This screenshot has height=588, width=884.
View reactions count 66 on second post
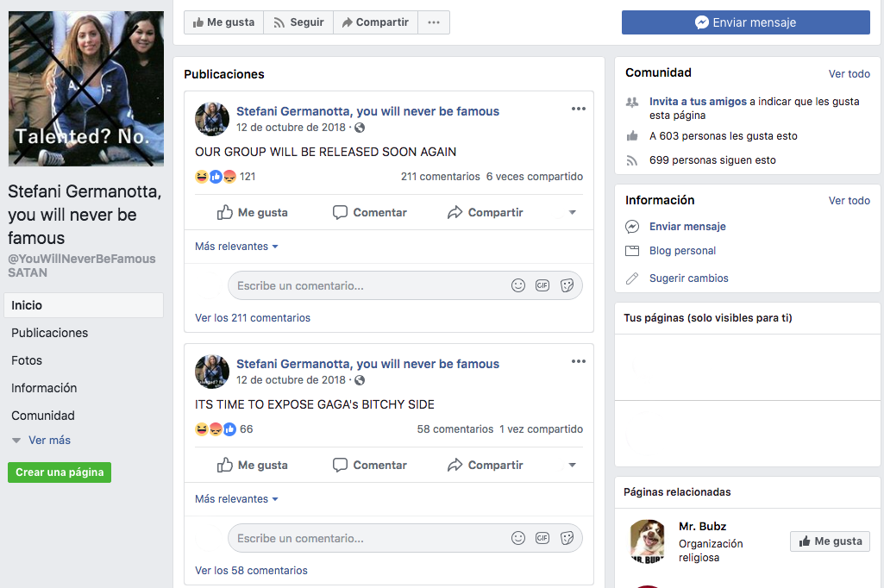coord(247,429)
